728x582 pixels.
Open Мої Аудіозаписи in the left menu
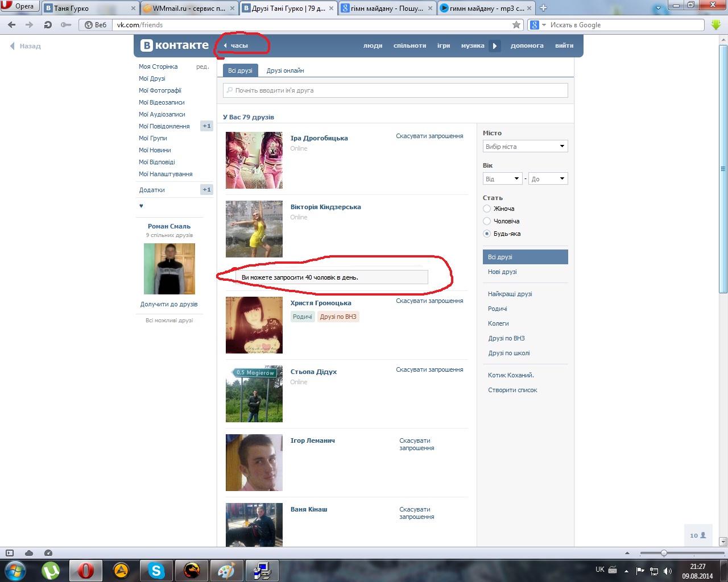tap(162, 114)
